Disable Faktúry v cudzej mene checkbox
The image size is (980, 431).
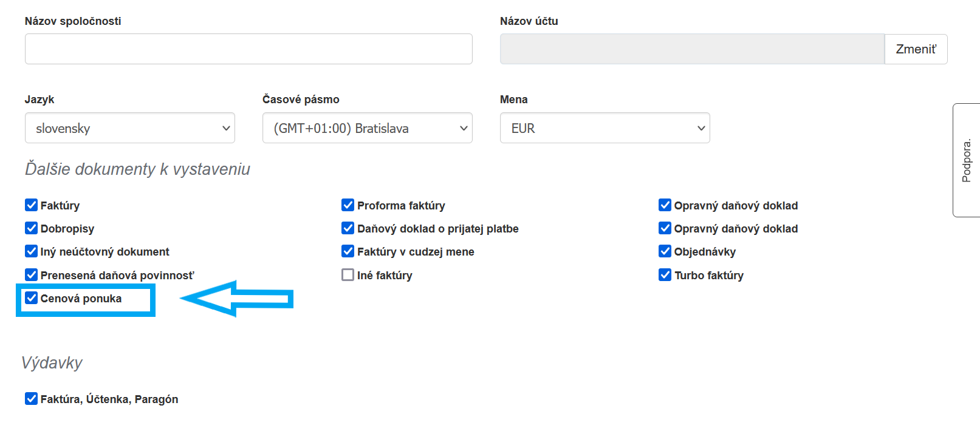[348, 251]
